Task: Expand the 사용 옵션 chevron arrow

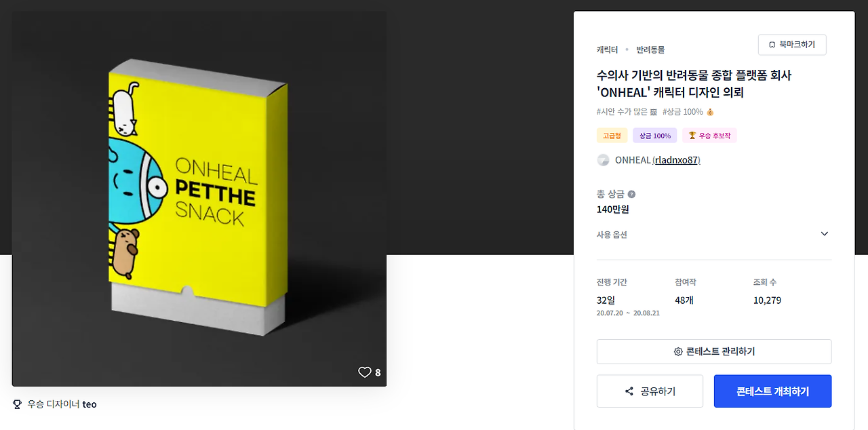Action: point(825,234)
